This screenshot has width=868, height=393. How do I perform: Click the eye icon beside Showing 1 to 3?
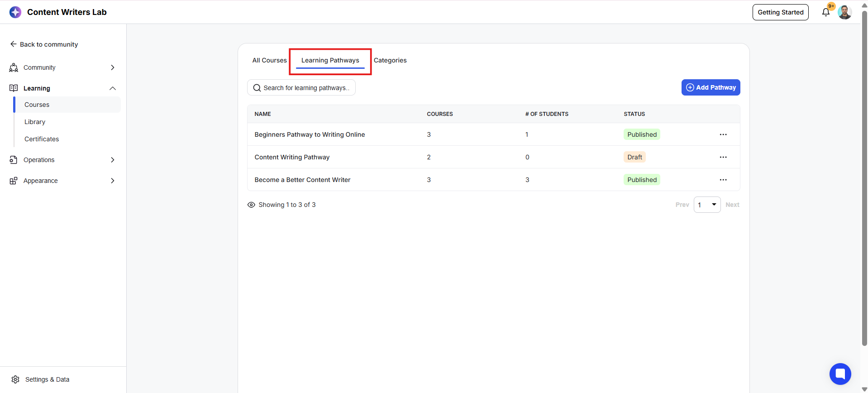tap(251, 205)
